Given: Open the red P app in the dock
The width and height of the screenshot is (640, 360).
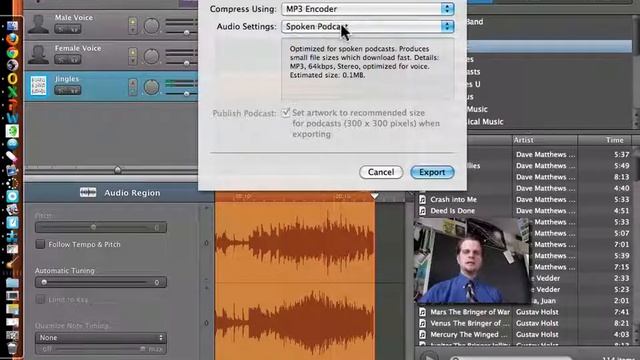Looking at the screenshot, I should point(12,104).
